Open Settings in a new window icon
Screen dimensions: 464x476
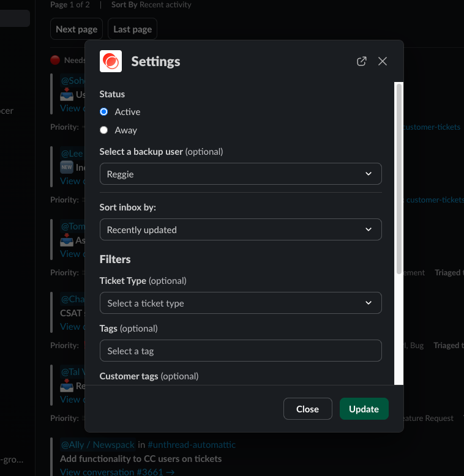point(362,61)
